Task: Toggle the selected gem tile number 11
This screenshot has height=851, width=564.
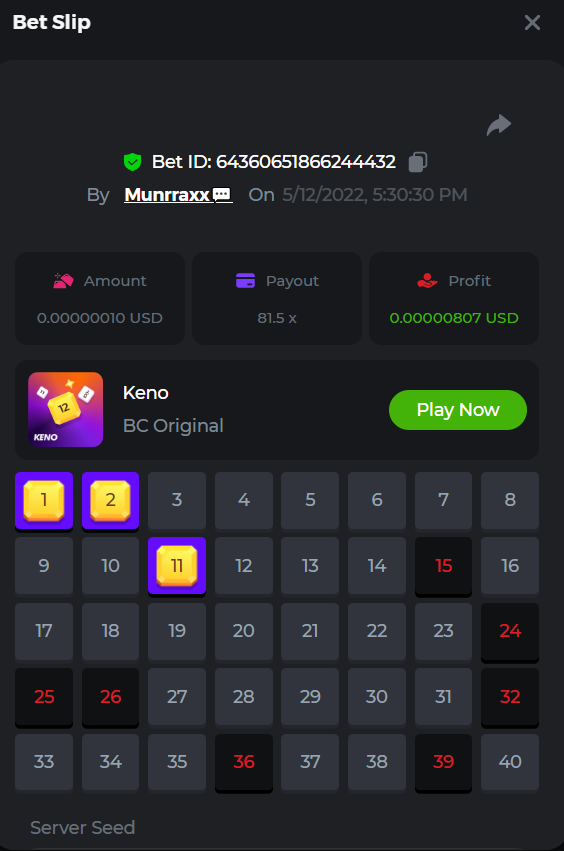Action: coord(177,567)
